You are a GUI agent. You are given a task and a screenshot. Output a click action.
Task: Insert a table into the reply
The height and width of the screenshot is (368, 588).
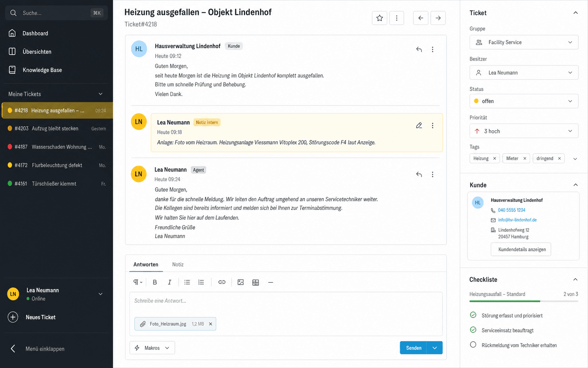pyautogui.click(x=255, y=282)
